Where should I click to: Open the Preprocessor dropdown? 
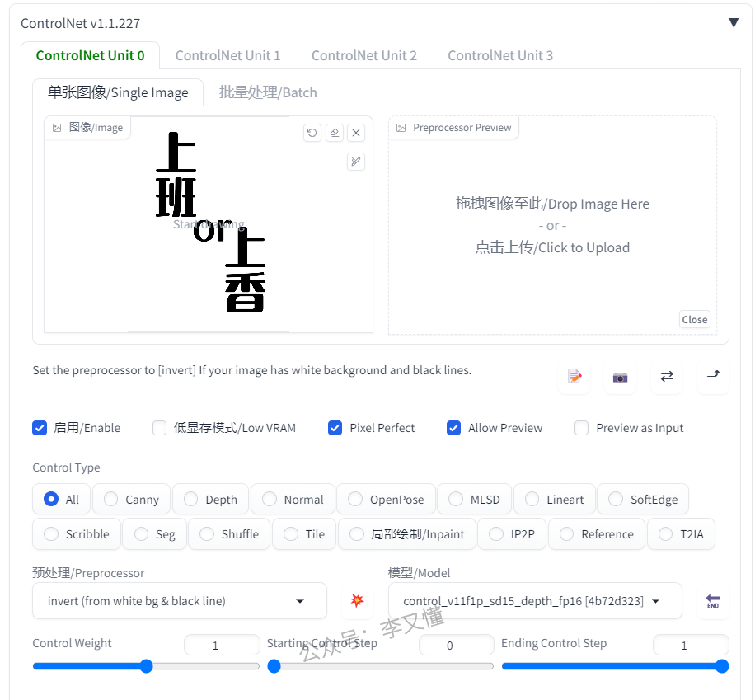tap(180, 601)
